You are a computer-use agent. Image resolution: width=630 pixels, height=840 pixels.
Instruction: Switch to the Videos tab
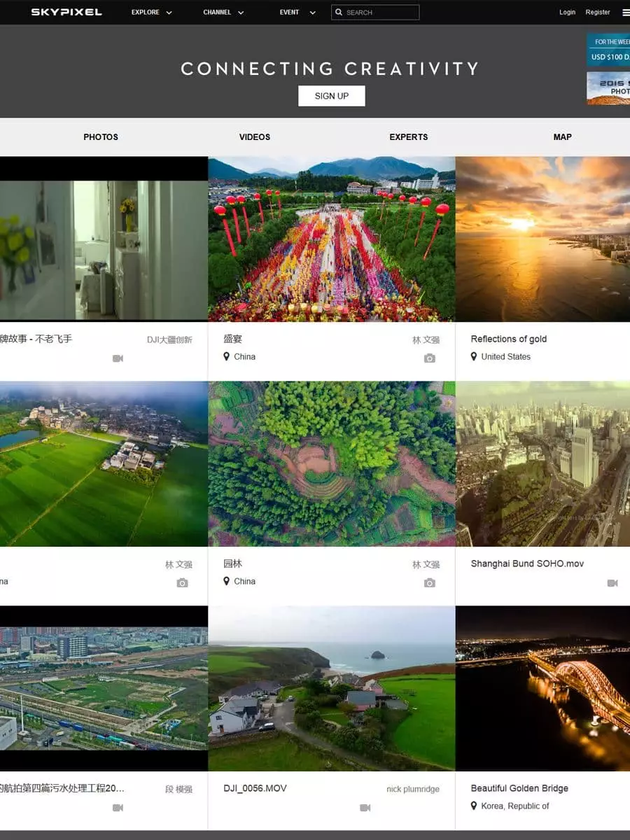[x=255, y=137]
